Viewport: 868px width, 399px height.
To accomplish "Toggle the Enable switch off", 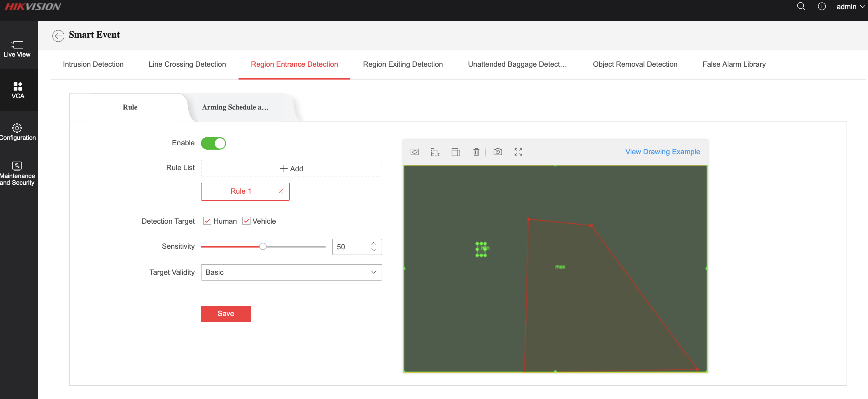I will 213,143.
